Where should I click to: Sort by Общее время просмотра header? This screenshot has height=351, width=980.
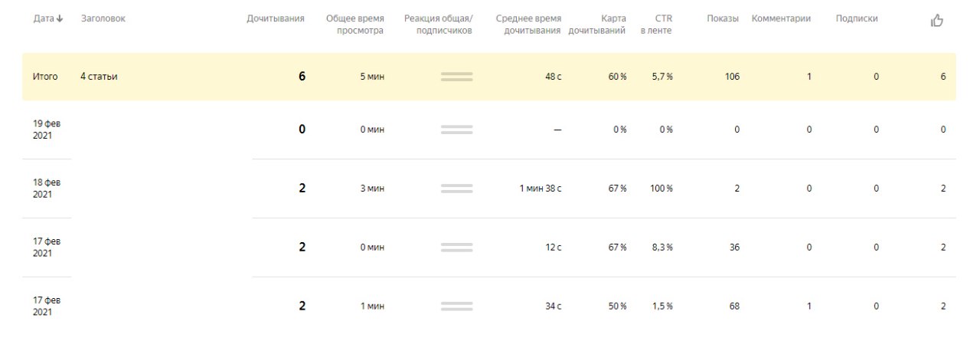point(355,25)
